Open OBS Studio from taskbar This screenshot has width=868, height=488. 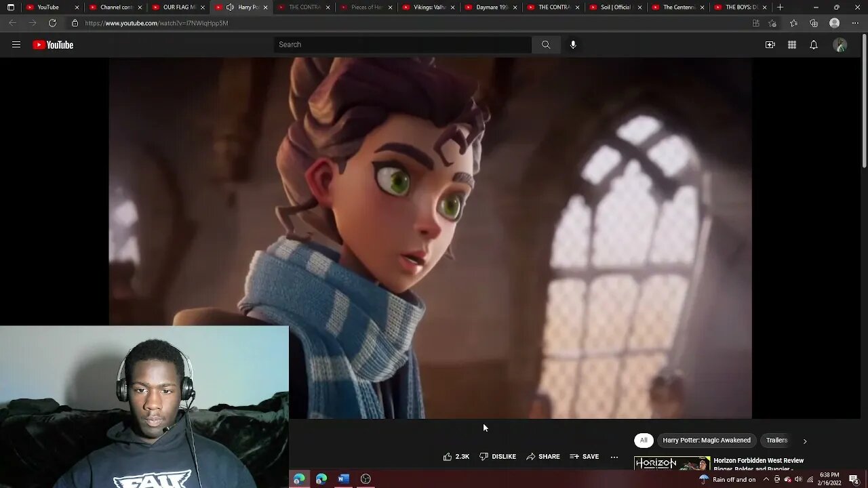(366, 479)
